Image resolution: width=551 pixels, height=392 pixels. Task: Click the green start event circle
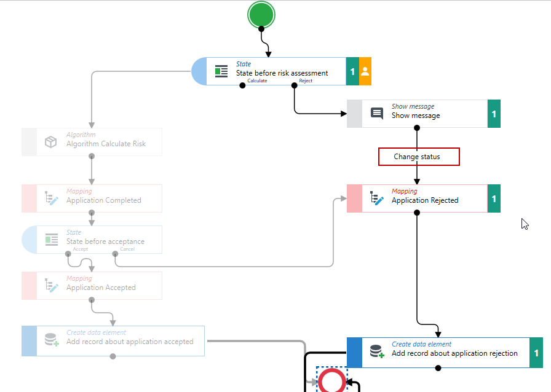click(x=261, y=15)
